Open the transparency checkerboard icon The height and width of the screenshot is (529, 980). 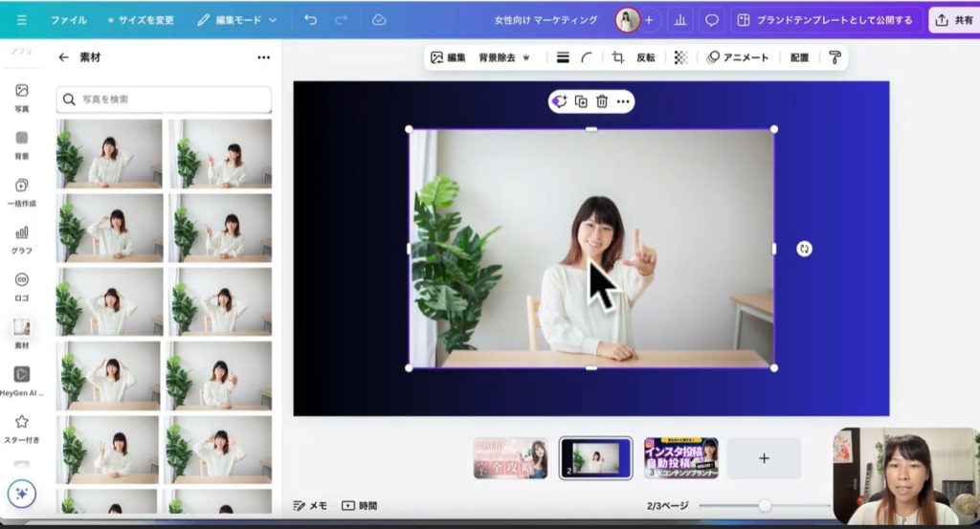(680, 57)
